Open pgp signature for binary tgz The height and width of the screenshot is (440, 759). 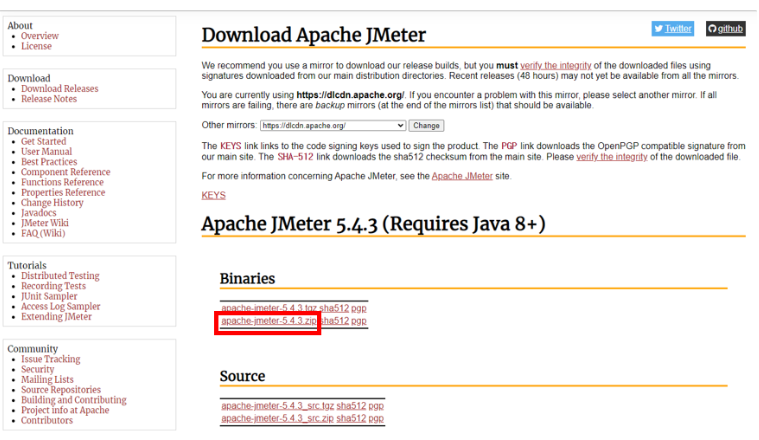tap(359, 308)
